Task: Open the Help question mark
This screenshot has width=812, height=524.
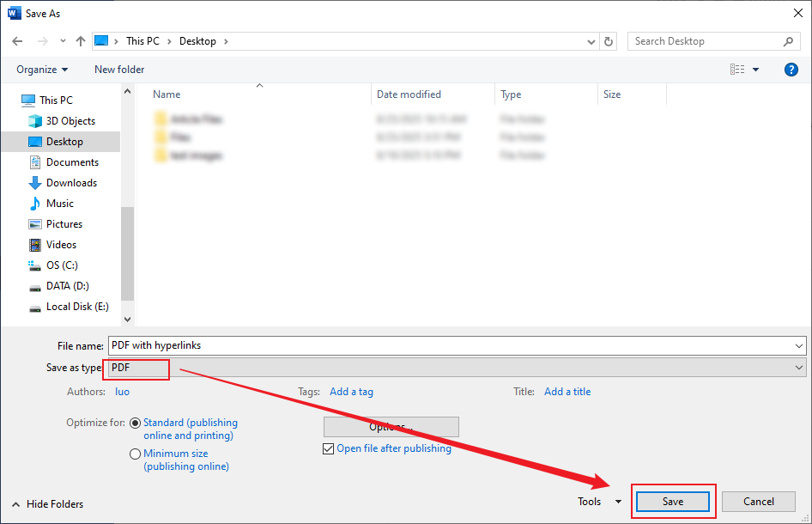Action: 791,69
